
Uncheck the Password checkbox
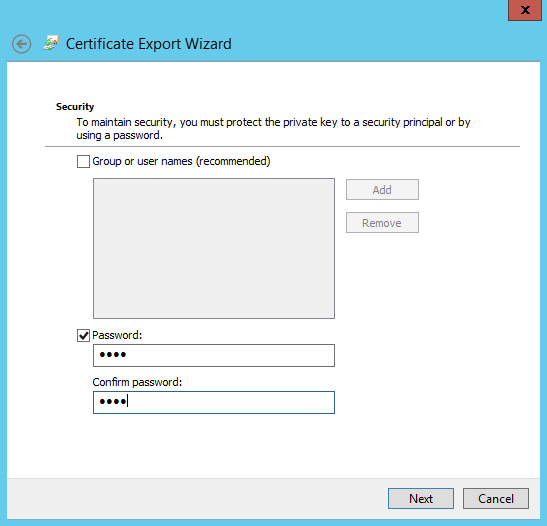83,336
